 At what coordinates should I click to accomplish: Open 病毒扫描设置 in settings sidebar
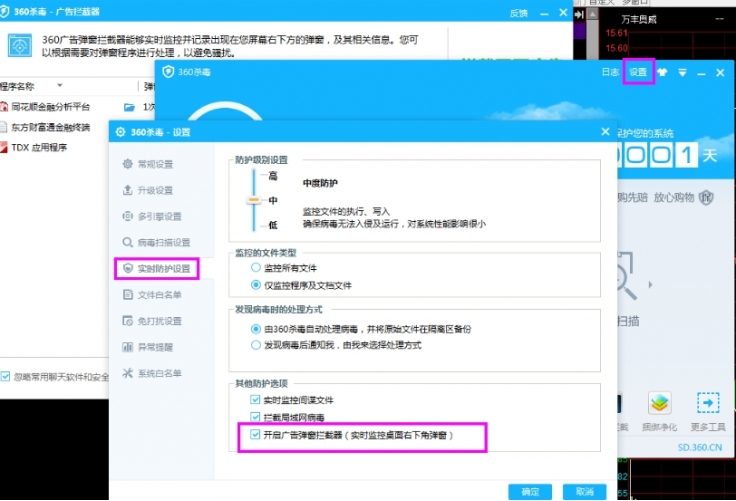[x=156, y=242]
